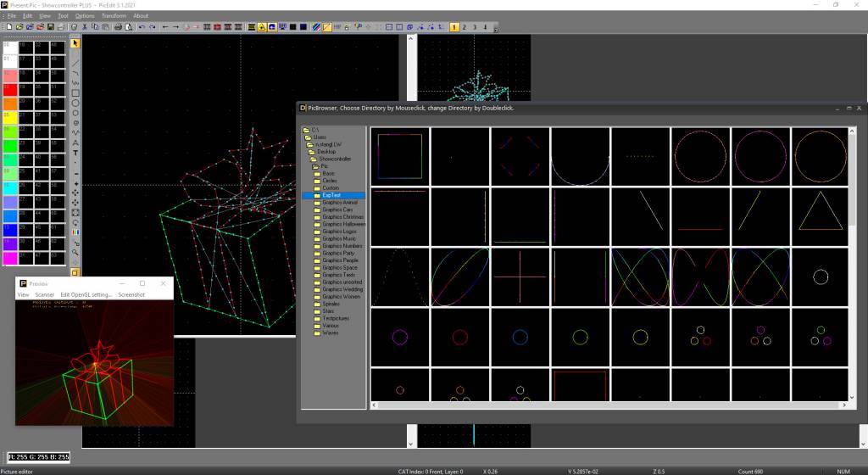Switch to layer button 2
Image resolution: width=868 pixels, height=475 pixels.
tap(465, 27)
